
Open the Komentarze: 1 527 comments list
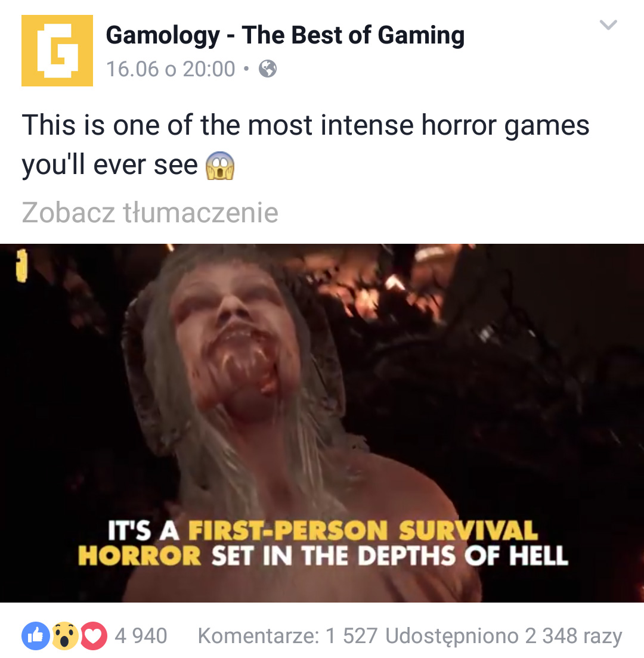click(x=287, y=636)
